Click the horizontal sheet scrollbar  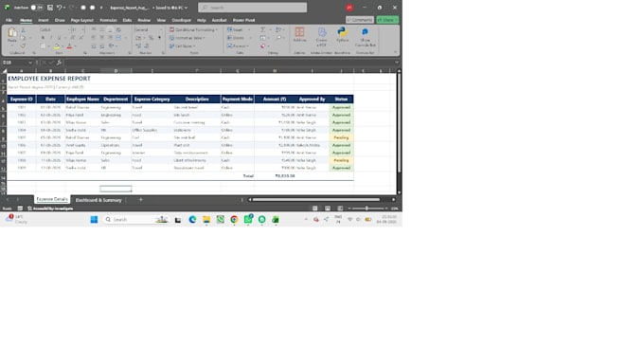click(x=315, y=200)
